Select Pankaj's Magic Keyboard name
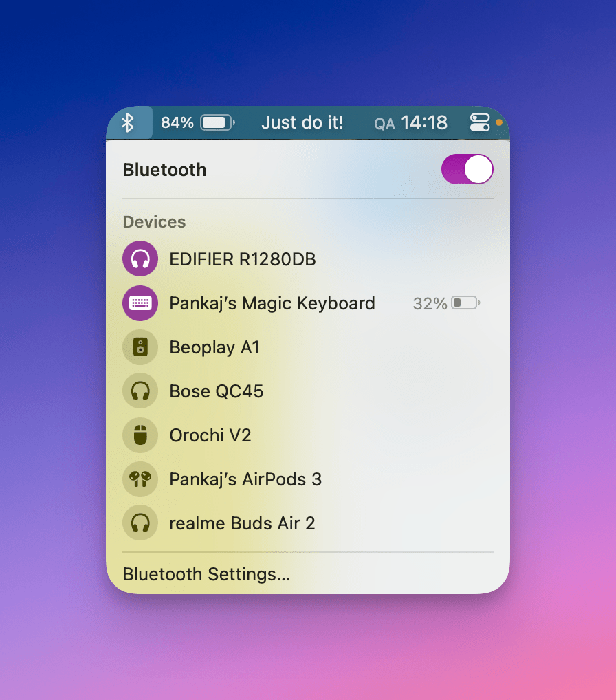 pos(272,303)
